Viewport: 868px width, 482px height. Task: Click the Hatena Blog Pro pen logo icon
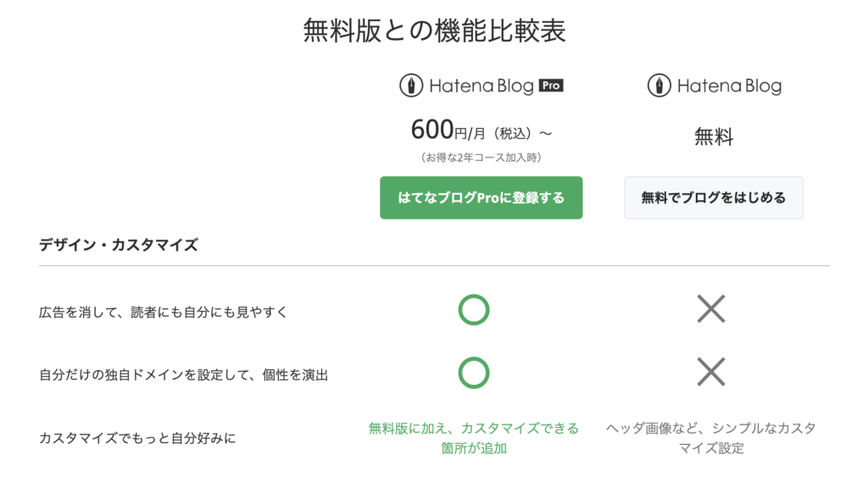[411, 86]
